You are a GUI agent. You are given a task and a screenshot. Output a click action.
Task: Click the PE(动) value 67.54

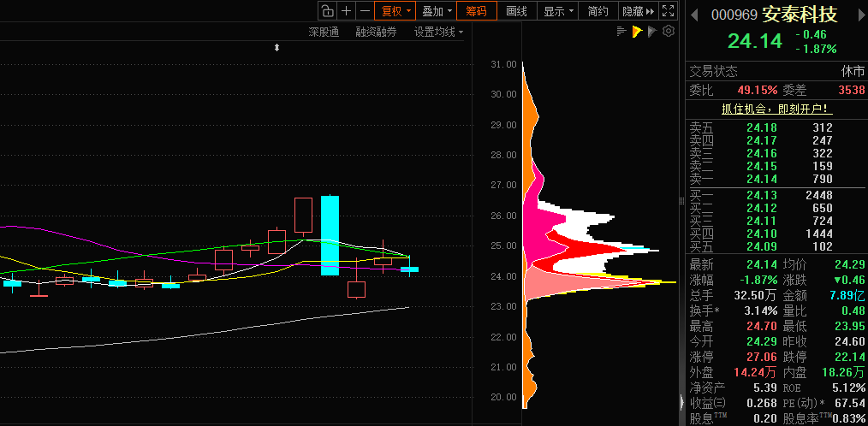849,403
